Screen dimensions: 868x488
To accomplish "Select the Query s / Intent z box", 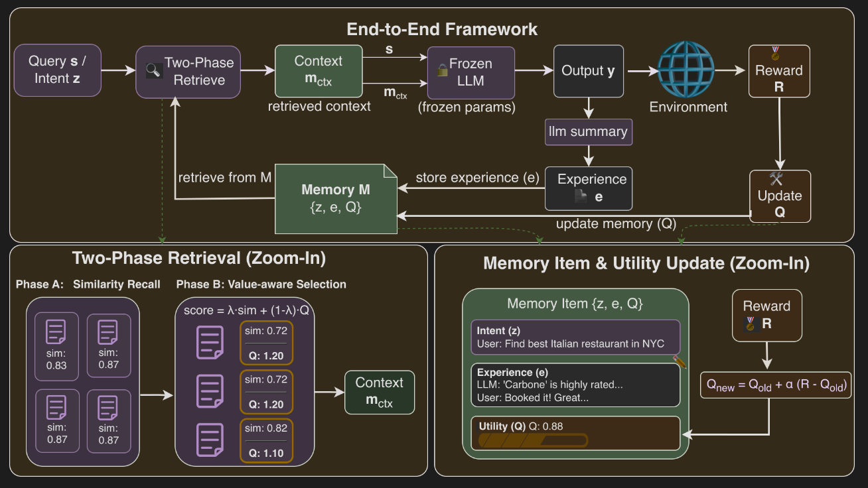I will (x=56, y=71).
